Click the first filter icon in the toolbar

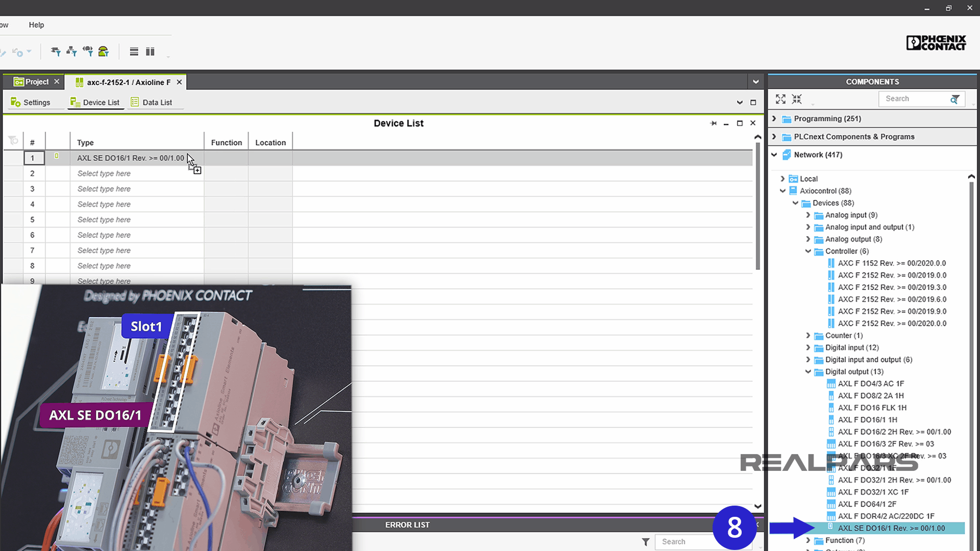(x=56, y=51)
